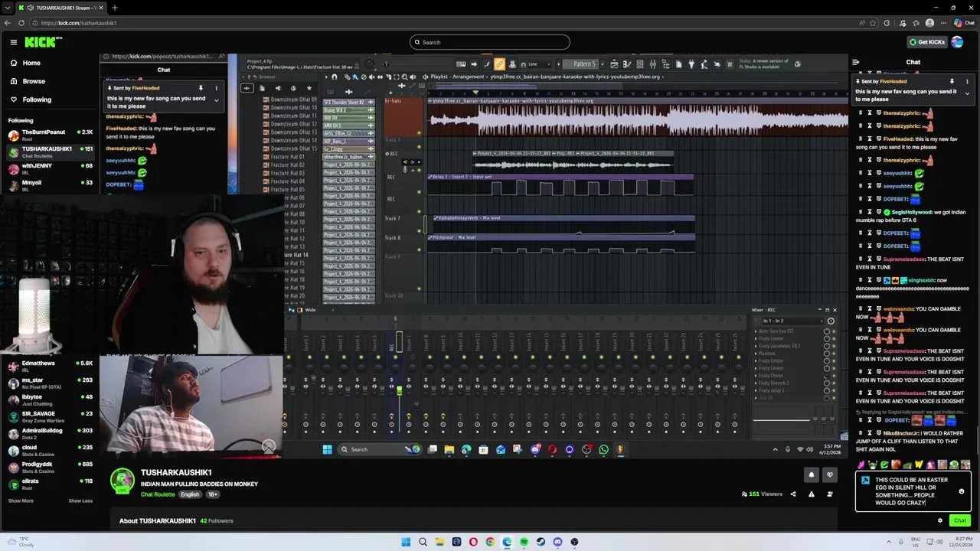Open chat settings gear icon
This screenshot has height=551, width=980.
pos(940,520)
